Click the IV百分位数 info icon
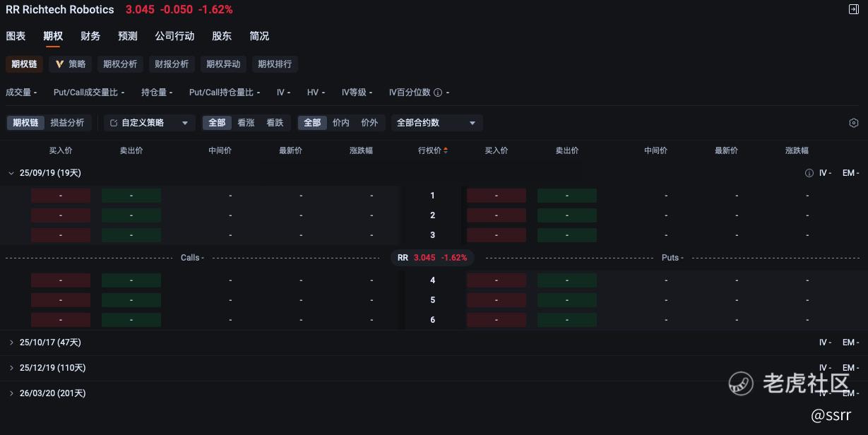The image size is (868, 435). coord(438,93)
